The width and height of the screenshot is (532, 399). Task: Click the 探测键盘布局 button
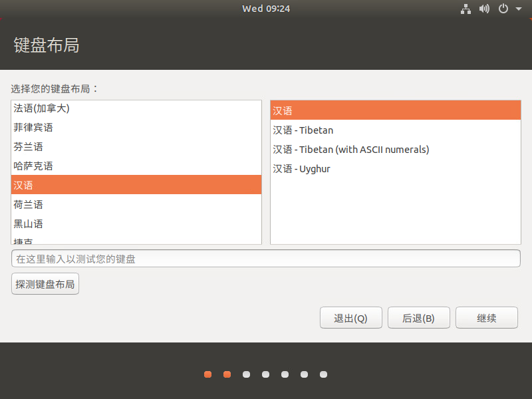45,284
